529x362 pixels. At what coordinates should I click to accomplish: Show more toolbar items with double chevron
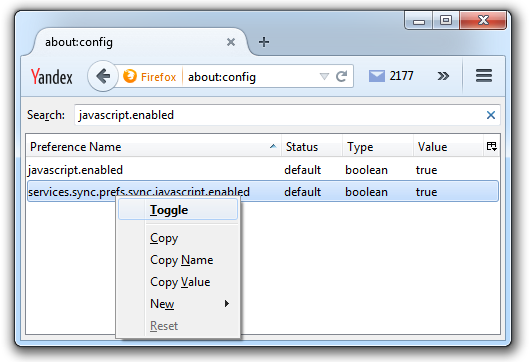click(x=443, y=76)
